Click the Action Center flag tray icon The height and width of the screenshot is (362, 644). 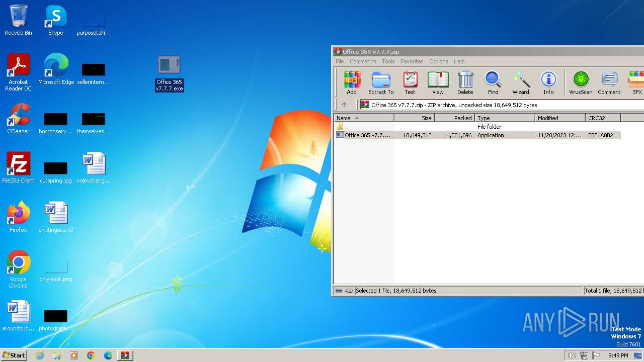(596, 355)
